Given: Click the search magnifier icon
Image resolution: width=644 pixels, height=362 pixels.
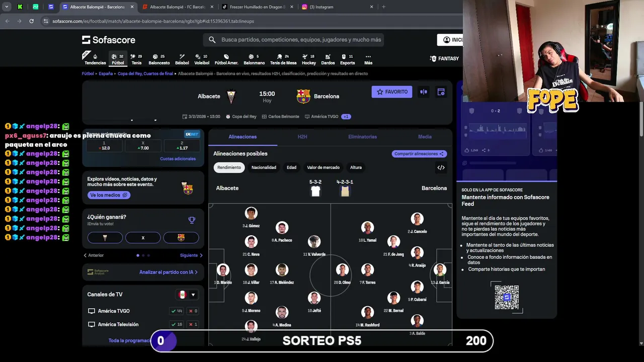Looking at the screenshot, I should tap(212, 40).
